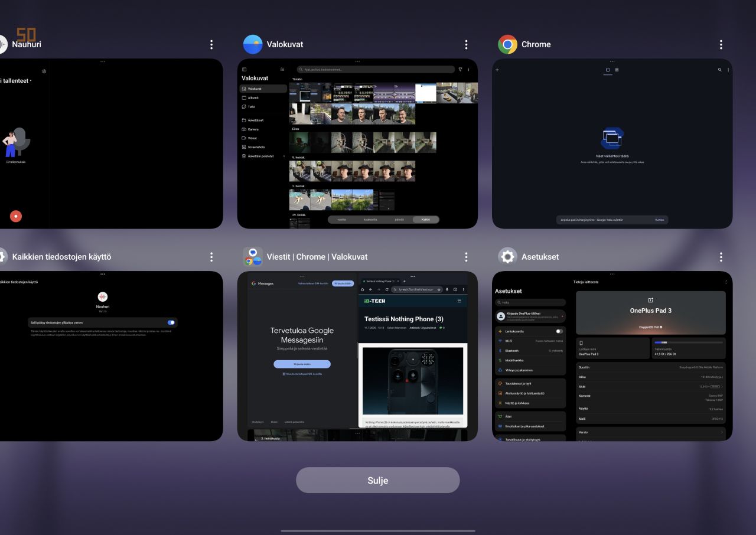Viewport: 756px width, 535px height.
Task: Tap the red record button in Nauhuri
Action: click(16, 216)
